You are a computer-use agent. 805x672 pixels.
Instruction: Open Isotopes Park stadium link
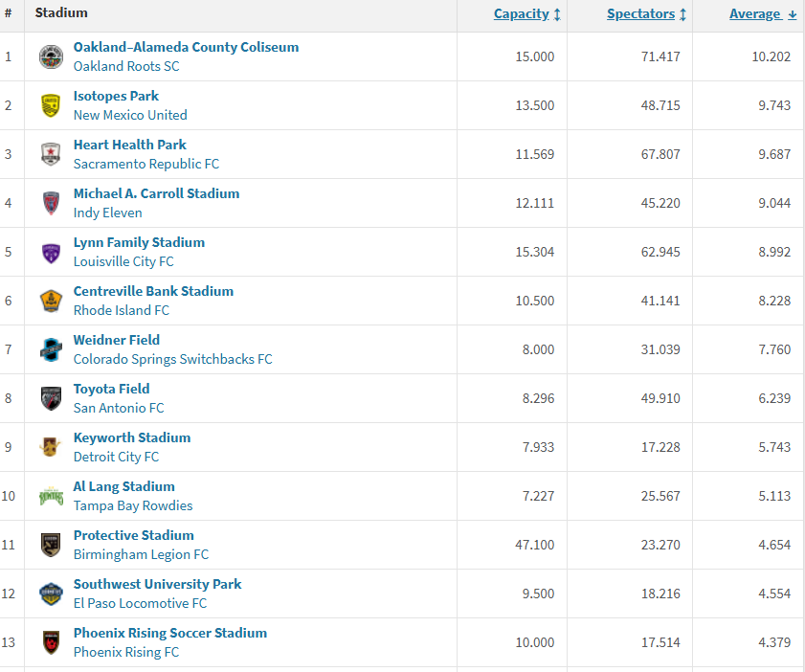point(116,96)
